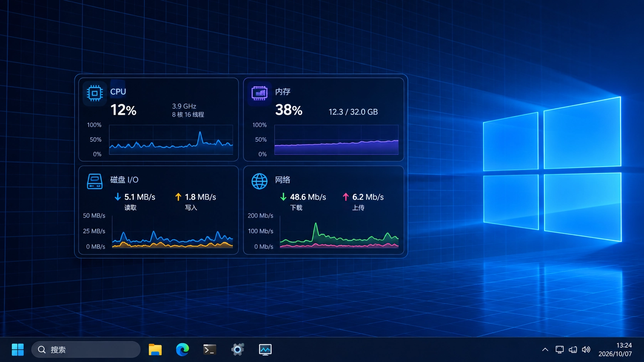Click the memory 38% value
This screenshot has height=362, width=644.
click(x=289, y=110)
